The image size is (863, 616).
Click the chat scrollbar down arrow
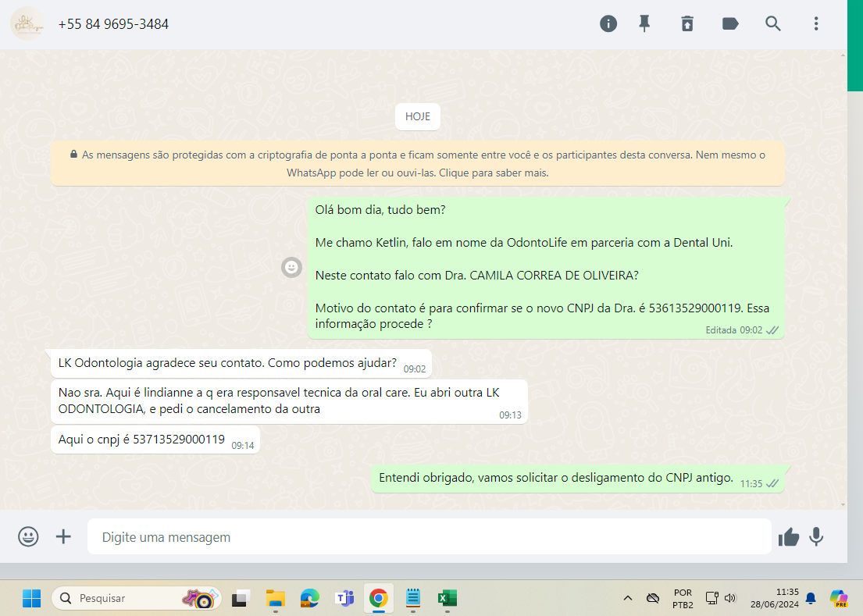[843, 504]
